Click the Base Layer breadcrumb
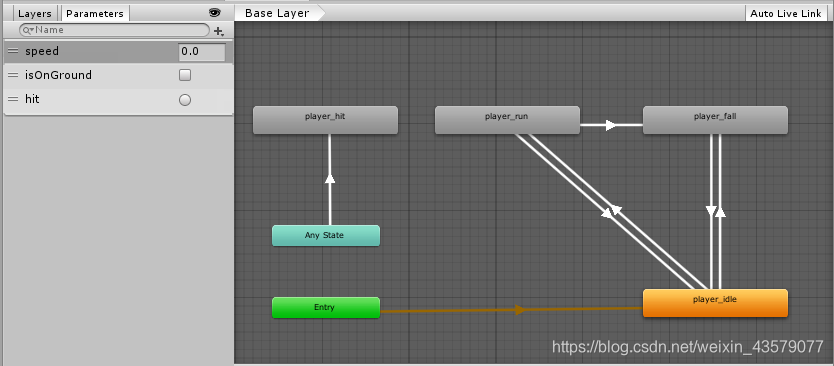 click(277, 13)
